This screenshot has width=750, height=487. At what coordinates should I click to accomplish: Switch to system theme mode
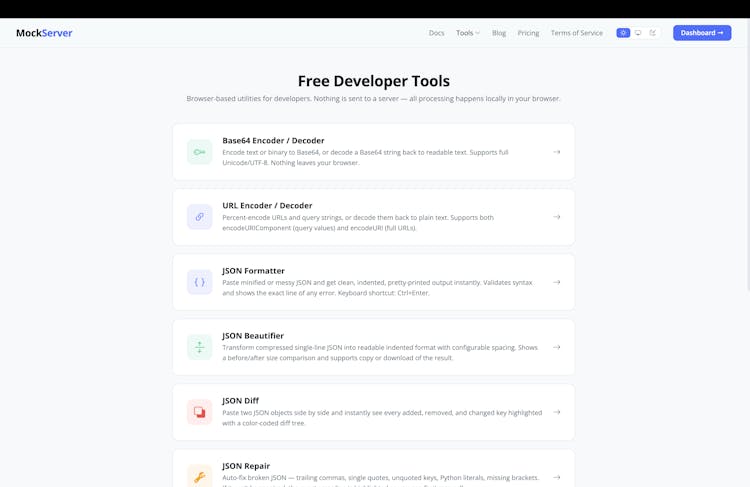638,33
